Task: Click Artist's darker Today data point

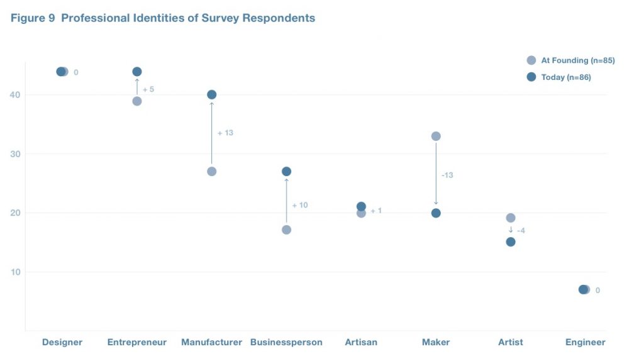Action: [x=511, y=242]
